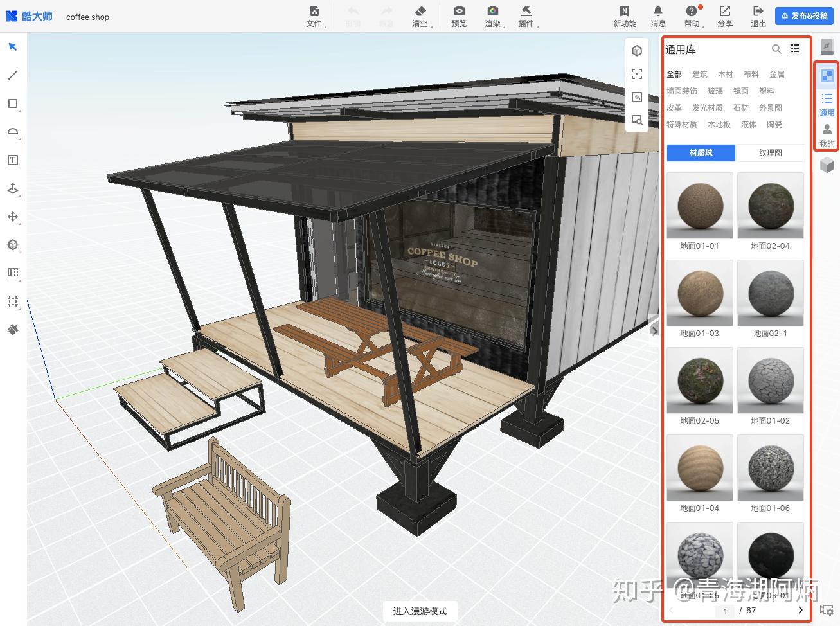Click the 分享 share icon
840x626 pixels.
[725, 11]
